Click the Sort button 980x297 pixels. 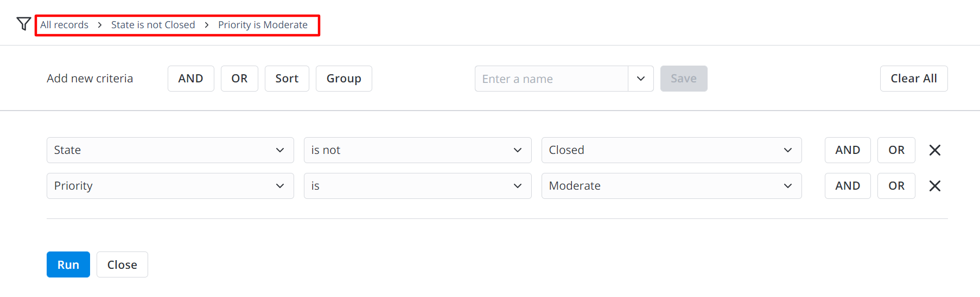click(287, 79)
